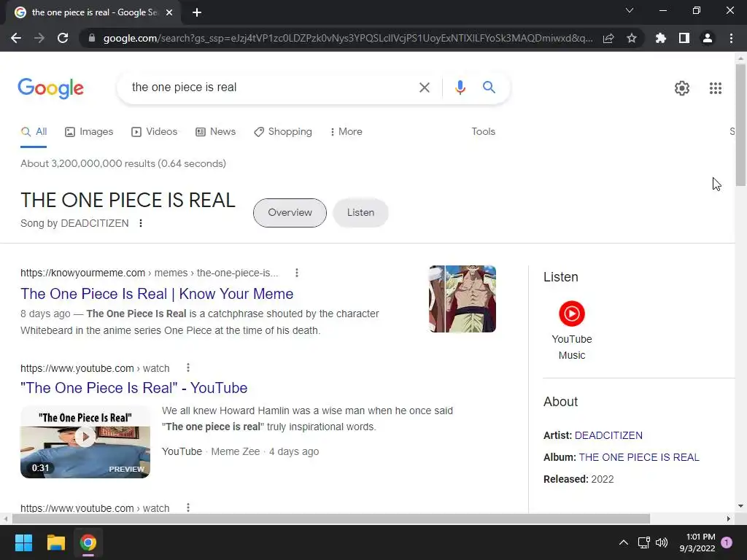
Task: Go to the Google homepage logo
Action: pos(51,88)
